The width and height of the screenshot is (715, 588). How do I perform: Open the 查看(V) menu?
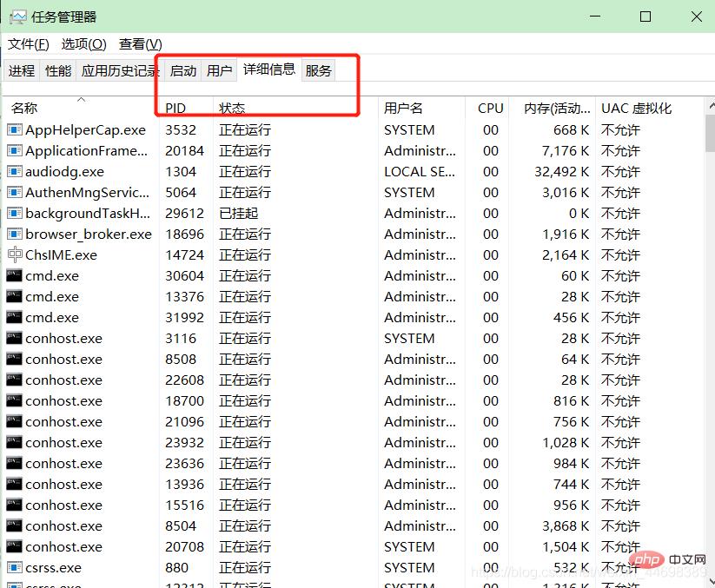click(x=140, y=44)
